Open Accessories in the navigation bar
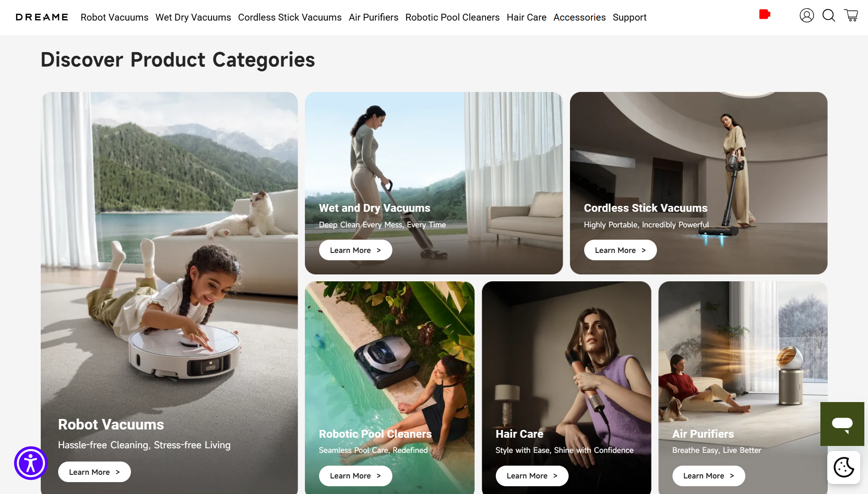 click(580, 17)
